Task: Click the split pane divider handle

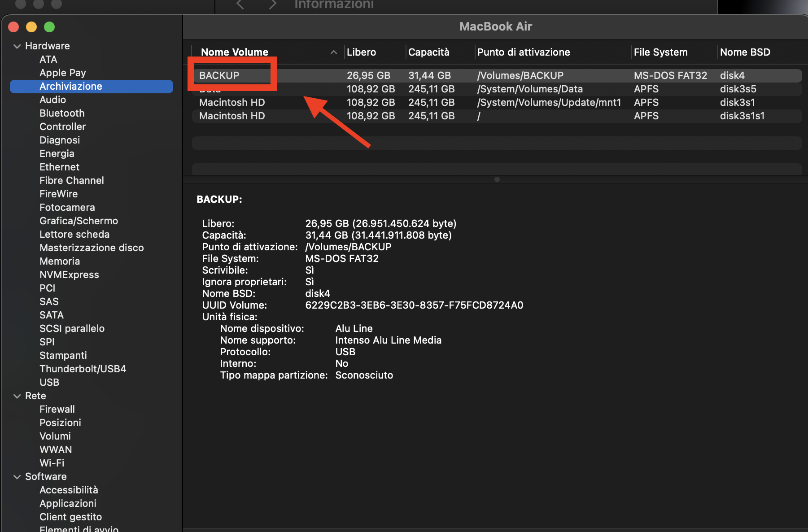Action: tap(497, 179)
